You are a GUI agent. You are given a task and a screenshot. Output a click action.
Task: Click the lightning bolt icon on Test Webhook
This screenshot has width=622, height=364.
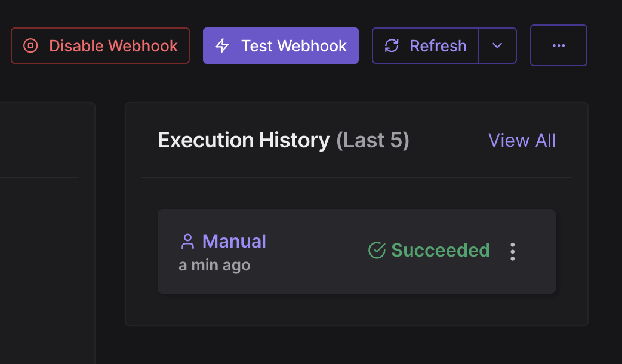[222, 45]
